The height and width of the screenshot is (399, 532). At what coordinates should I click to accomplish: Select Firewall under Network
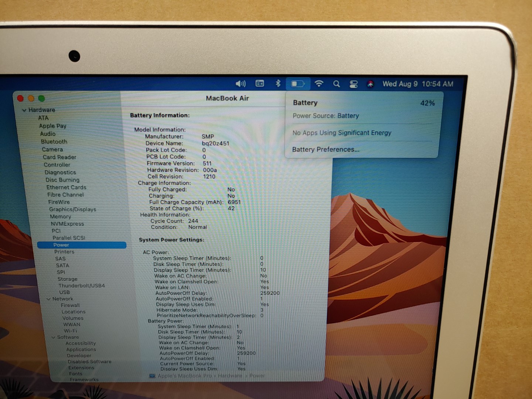pyautogui.click(x=70, y=306)
